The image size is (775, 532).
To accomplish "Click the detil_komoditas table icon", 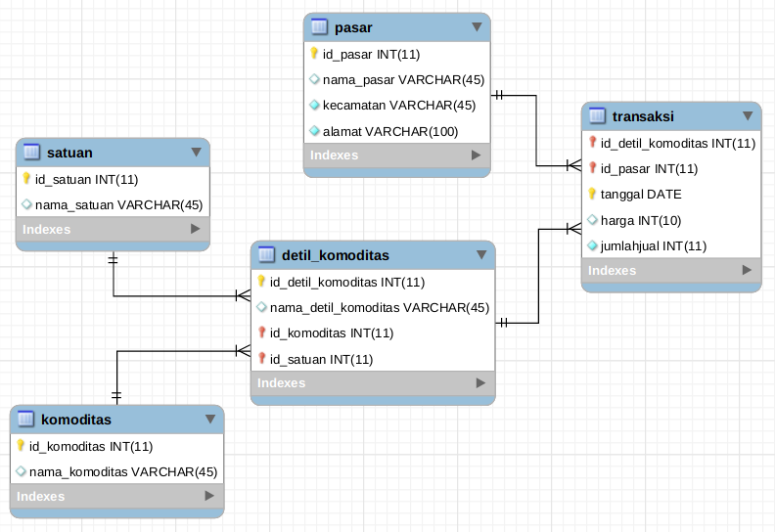I will pyautogui.click(x=265, y=255).
